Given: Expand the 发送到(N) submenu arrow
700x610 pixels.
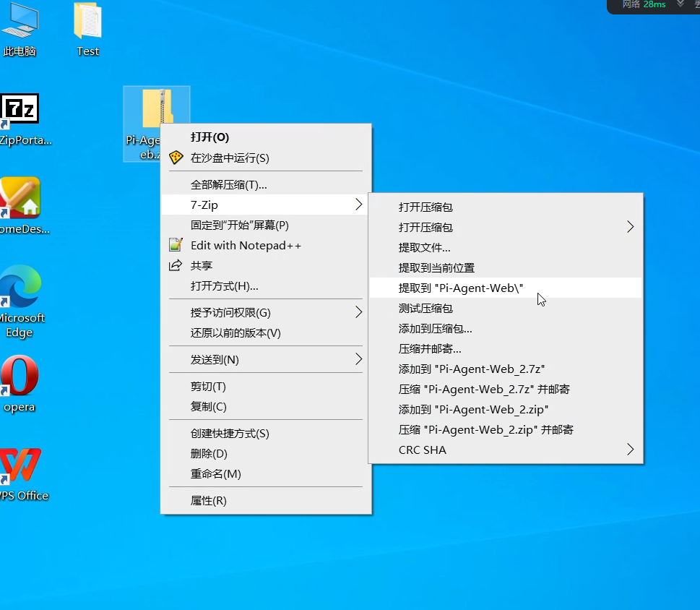Looking at the screenshot, I should (x=358, y=359).
